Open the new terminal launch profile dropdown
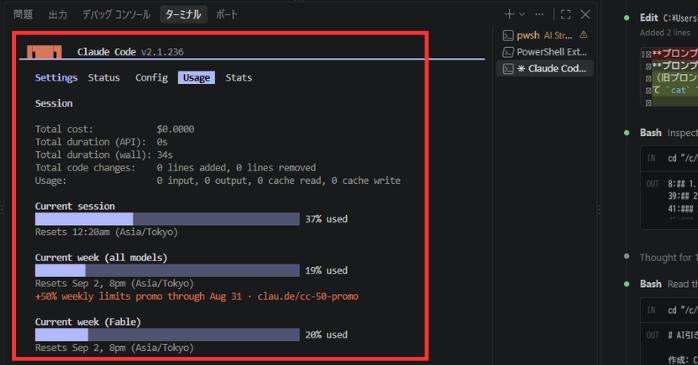698x365 pixels. [x=522, y=14]
